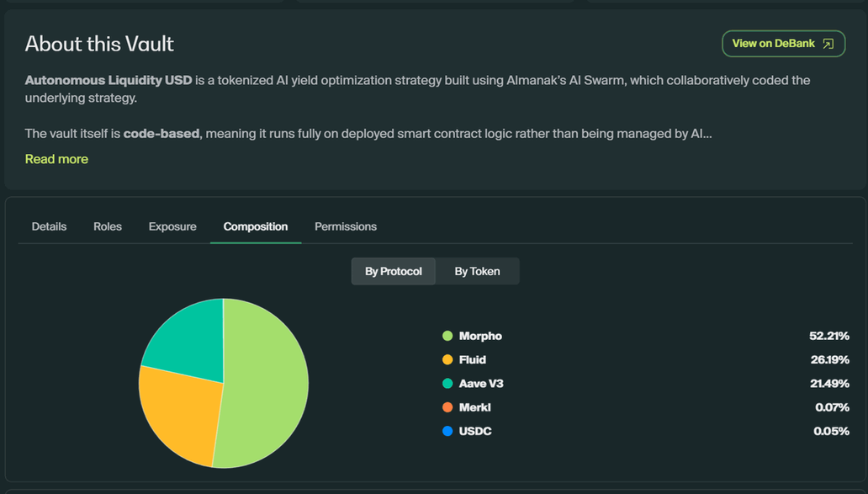The image size is (868, 494).
Task: Go to the Permissions tab
Action: 346,226
